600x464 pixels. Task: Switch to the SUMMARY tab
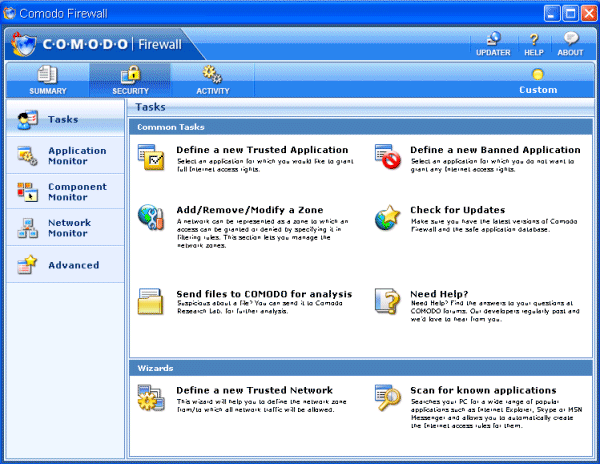(x=48, y=80)
